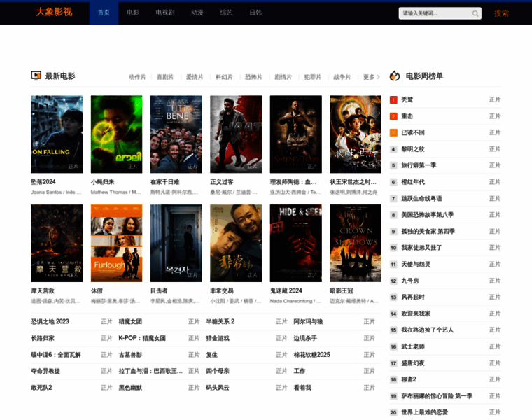
Task: Filter by 喜剧片 category
Action: click(165, 77)
